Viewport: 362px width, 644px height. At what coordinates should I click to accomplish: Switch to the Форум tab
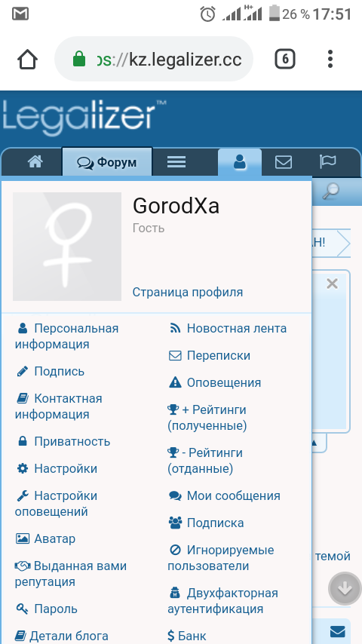pyautogui.click(x=107, y=162)
